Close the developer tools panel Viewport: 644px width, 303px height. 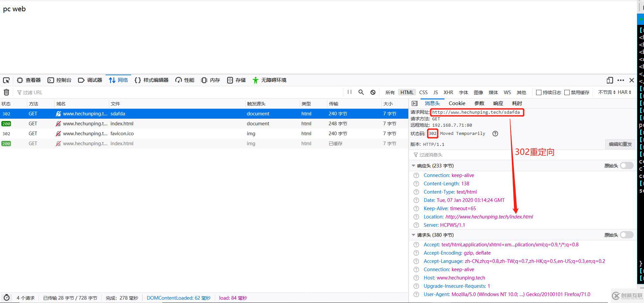pyautogui.click(x=632, y=80)
